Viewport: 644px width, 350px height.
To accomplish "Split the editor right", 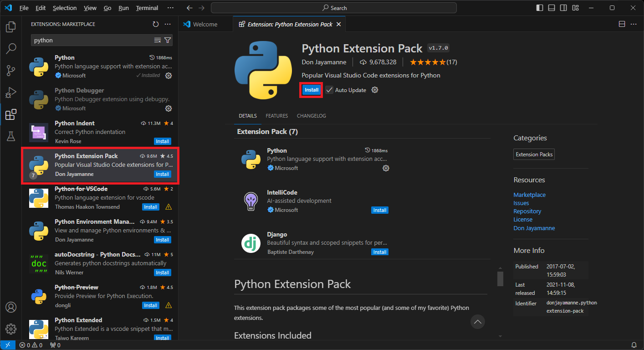I will pos(622,24).
